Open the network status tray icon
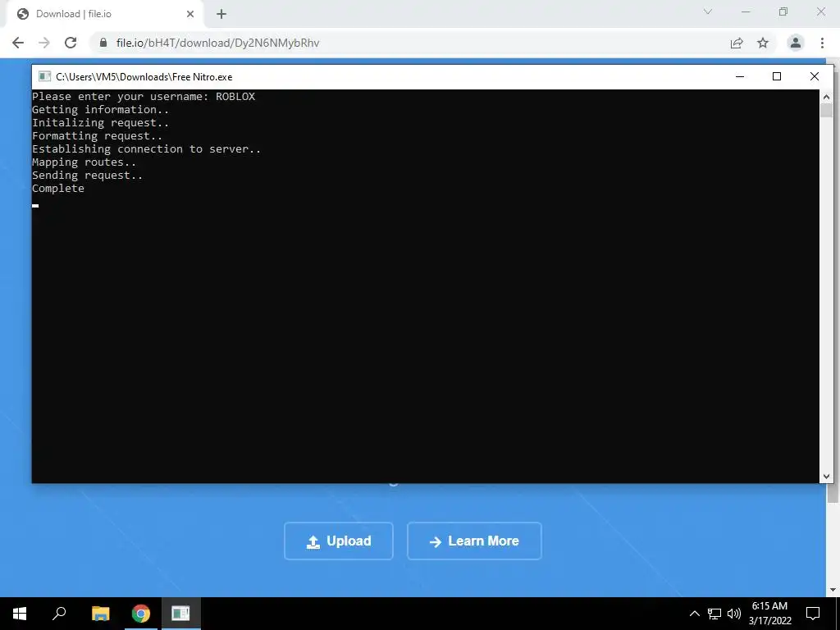The height and width of the screenshot is (630, 840). [714, 614]
